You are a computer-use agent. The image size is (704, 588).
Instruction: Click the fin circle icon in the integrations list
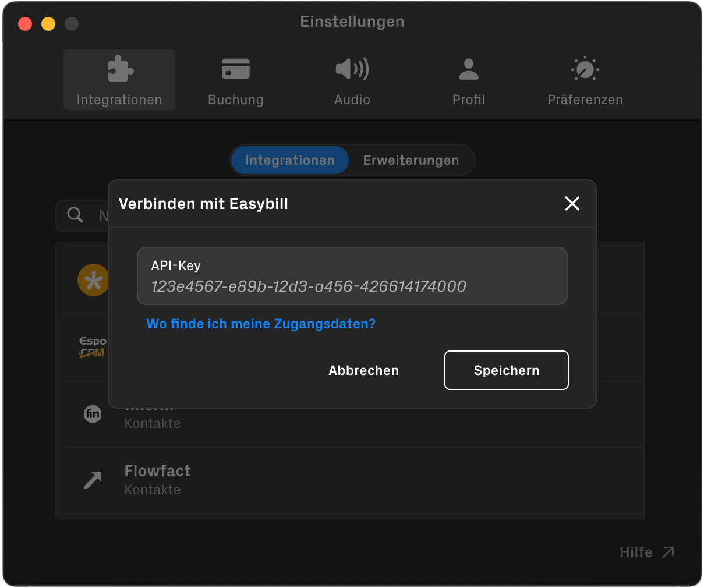tap(93, 414)
